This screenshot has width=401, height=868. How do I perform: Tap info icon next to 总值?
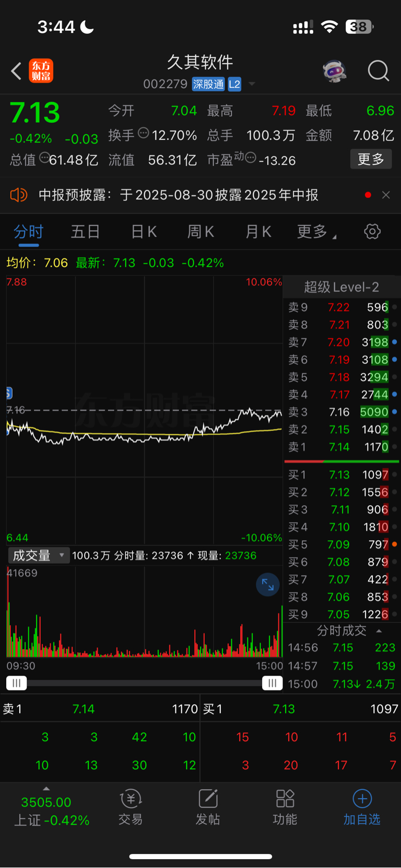tap(44, 158)
